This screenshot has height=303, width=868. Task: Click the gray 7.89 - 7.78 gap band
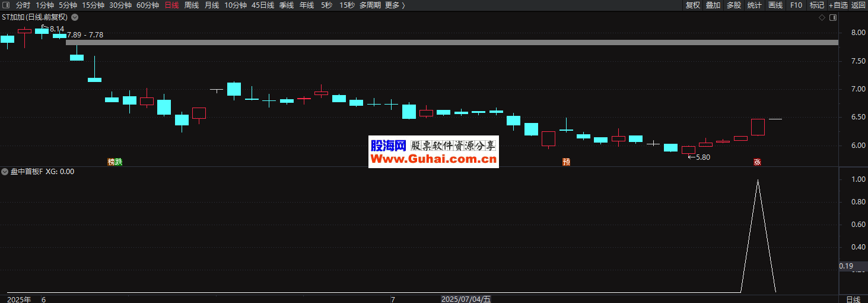(x=452, y=43)
